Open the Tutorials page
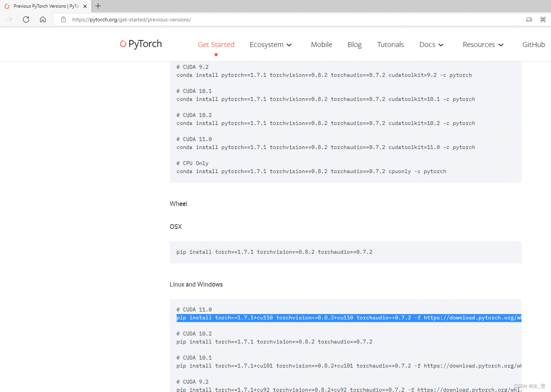The image size is (551, 392). [x=390, y=45]
